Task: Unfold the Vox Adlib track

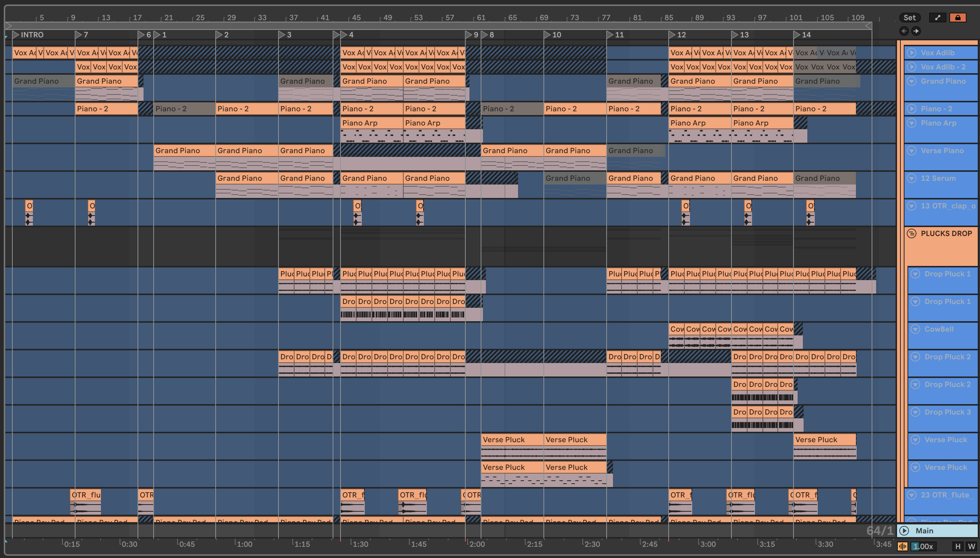Action: (912, 53)
